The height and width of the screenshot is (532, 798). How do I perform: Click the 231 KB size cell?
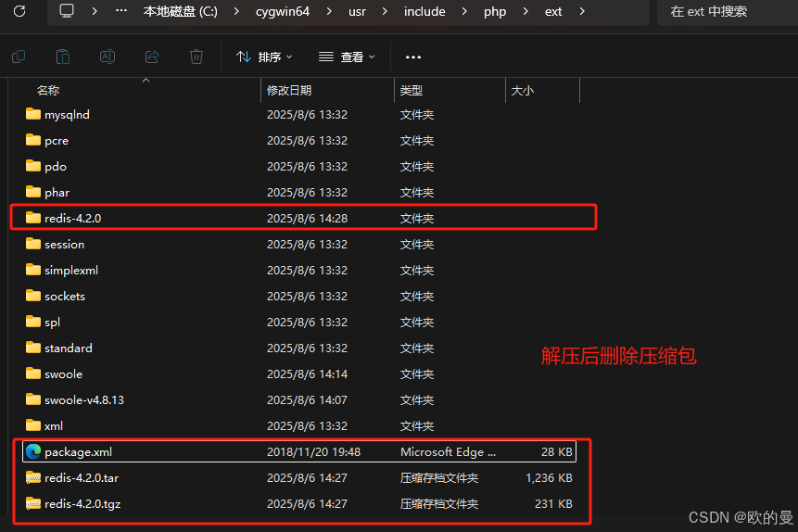[553, 504]
